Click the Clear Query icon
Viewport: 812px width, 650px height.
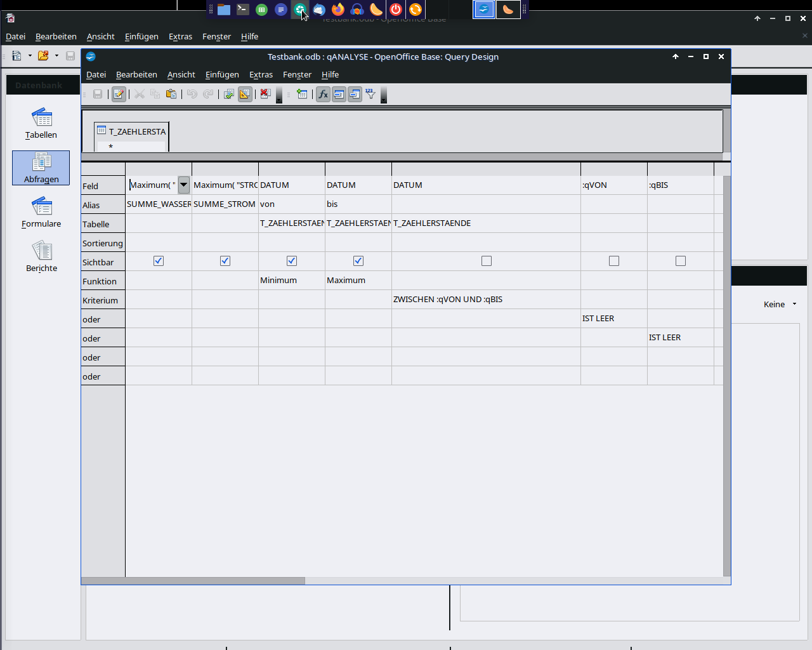click(x=265, y=95)
